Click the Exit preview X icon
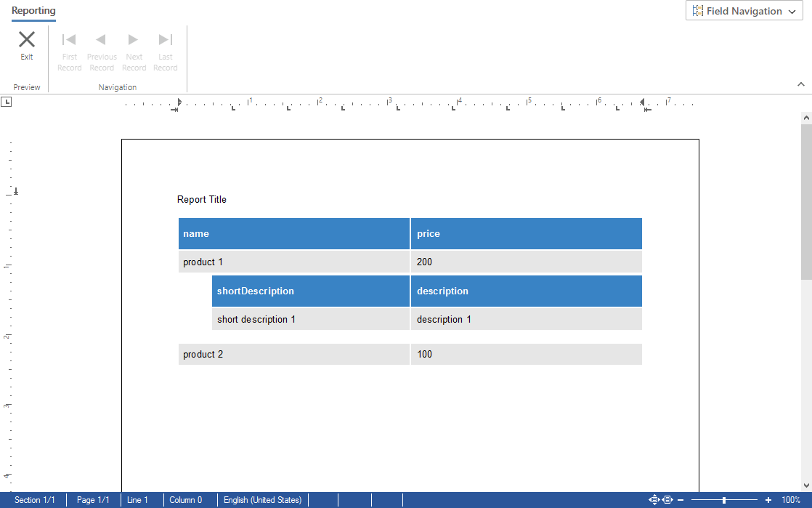 (x=26, y=39)
